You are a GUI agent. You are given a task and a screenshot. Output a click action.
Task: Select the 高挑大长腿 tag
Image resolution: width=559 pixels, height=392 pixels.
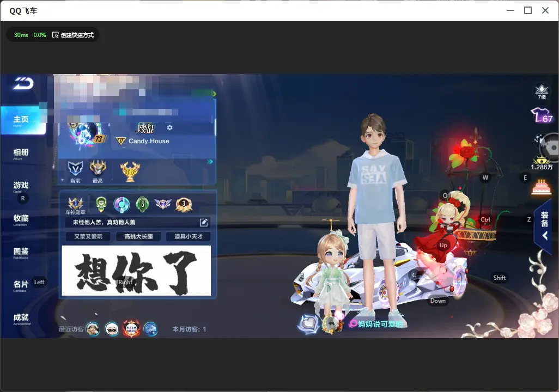(x=138, y=237)
